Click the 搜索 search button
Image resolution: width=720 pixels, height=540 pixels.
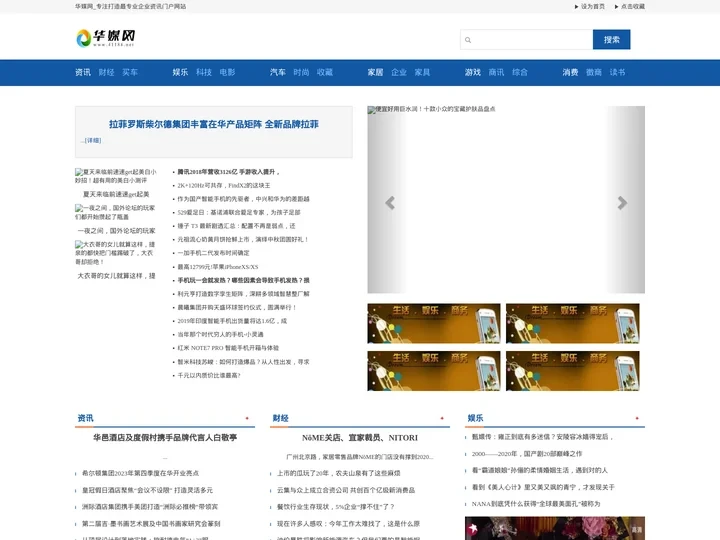(612, 39)
